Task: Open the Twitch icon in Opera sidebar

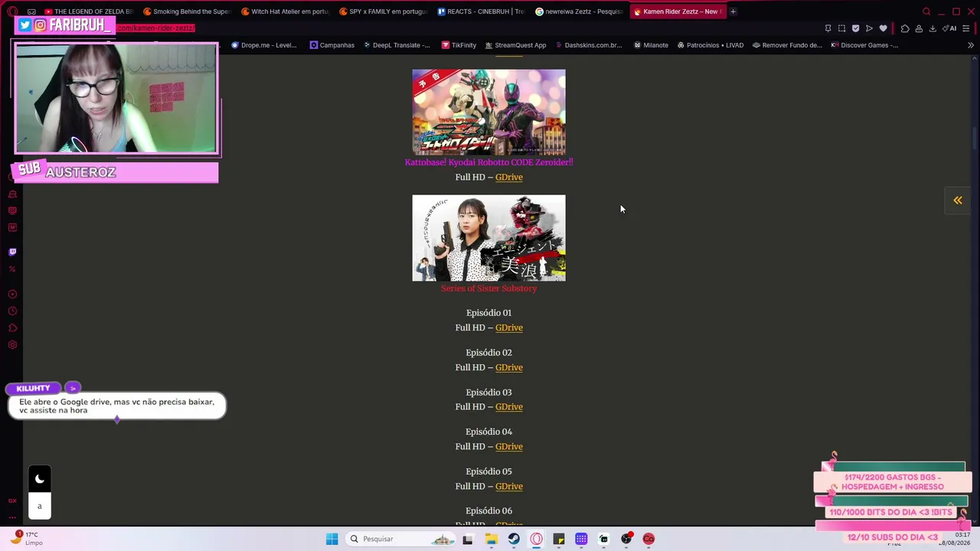Action: 12,252
